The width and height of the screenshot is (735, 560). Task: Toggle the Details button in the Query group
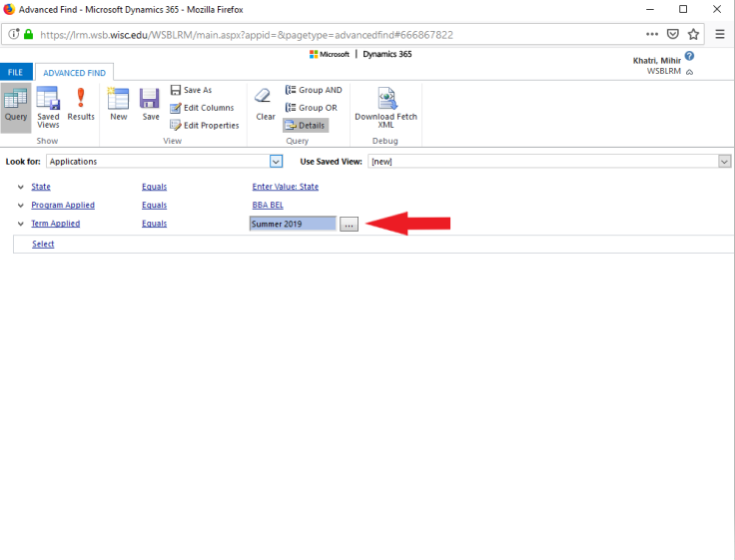point(305,126)
